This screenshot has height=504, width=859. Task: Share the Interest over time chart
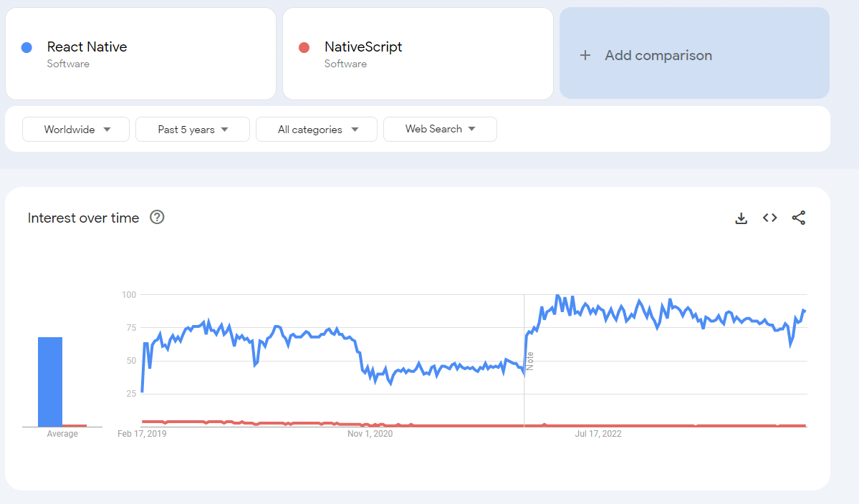click(799, 218)
